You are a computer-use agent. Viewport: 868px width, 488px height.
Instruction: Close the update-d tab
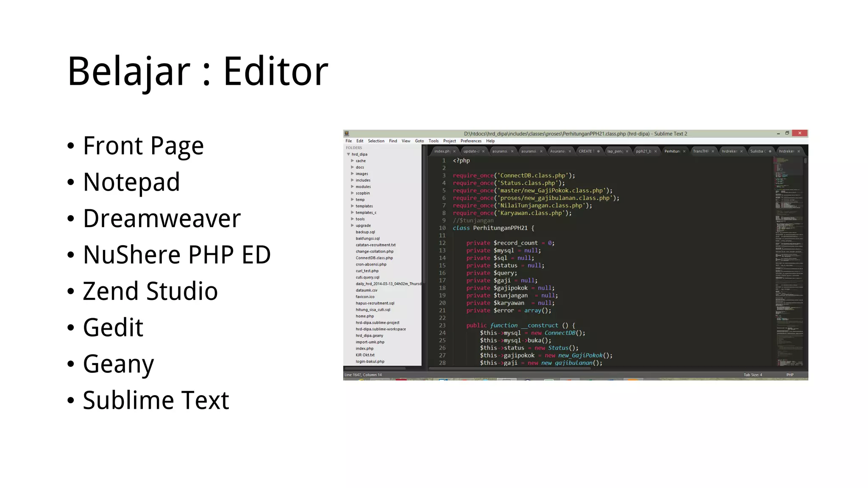tap(484, 151)
